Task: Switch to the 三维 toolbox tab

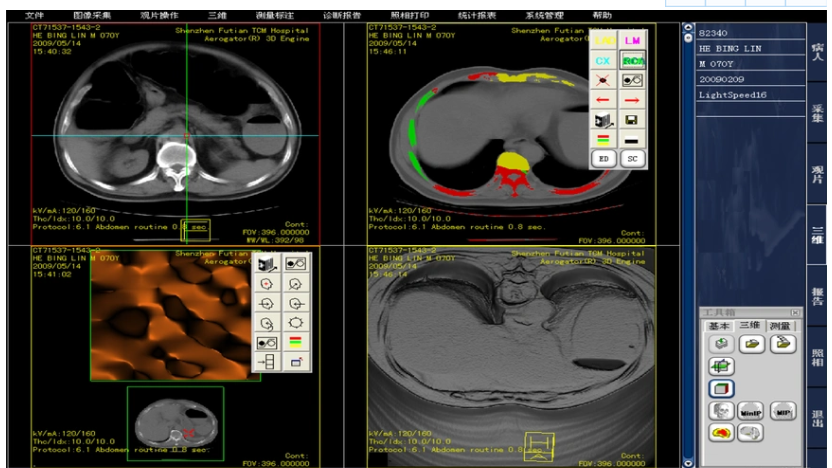Action: point(749,325)
